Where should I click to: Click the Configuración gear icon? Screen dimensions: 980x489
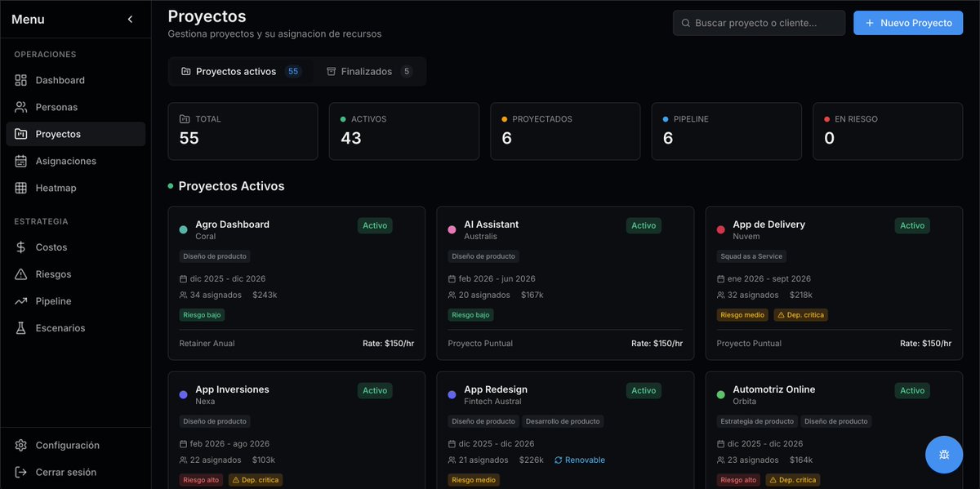(21, 446)
